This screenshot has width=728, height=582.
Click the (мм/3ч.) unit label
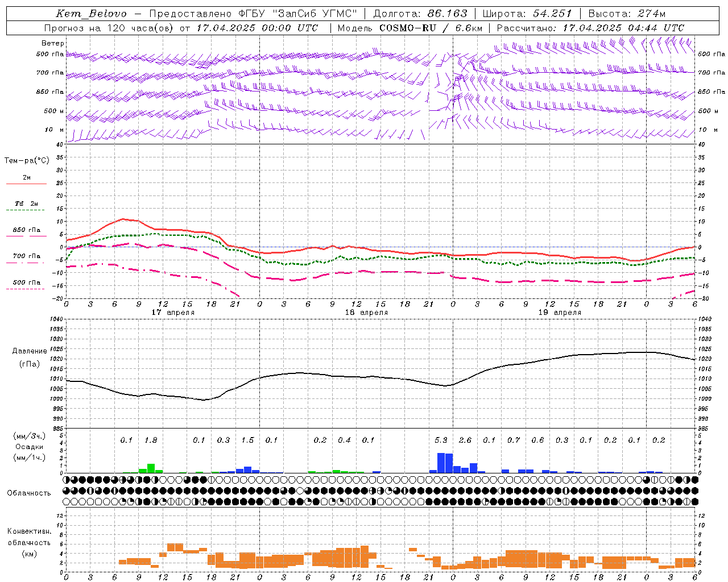point(29,436)
